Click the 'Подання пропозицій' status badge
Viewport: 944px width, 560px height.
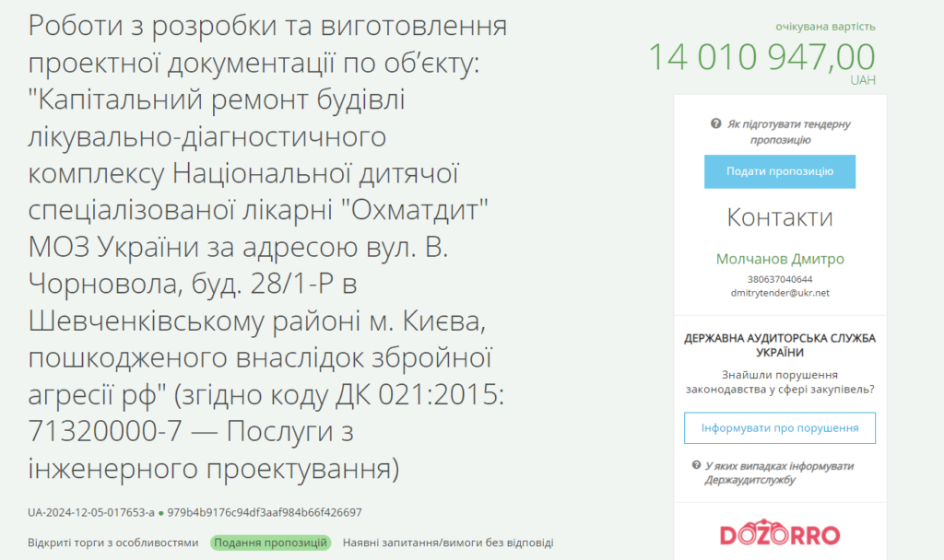click(x=270, y=542)
